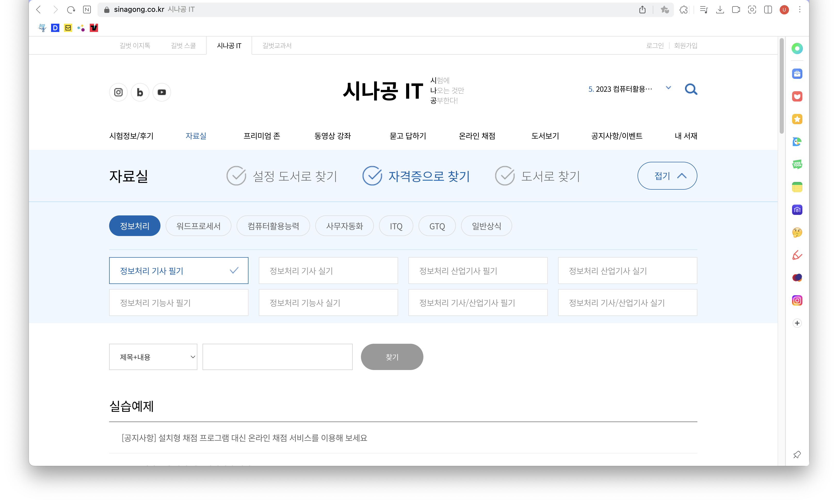Open '온라인 채점' menu item
This screenshot has height=504, width=838.
[x=477, y=136]
